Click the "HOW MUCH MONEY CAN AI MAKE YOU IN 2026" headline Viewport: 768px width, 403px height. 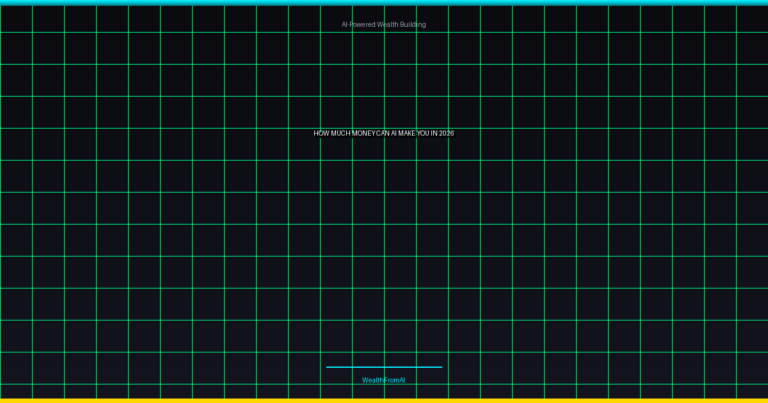pos(384,133)
